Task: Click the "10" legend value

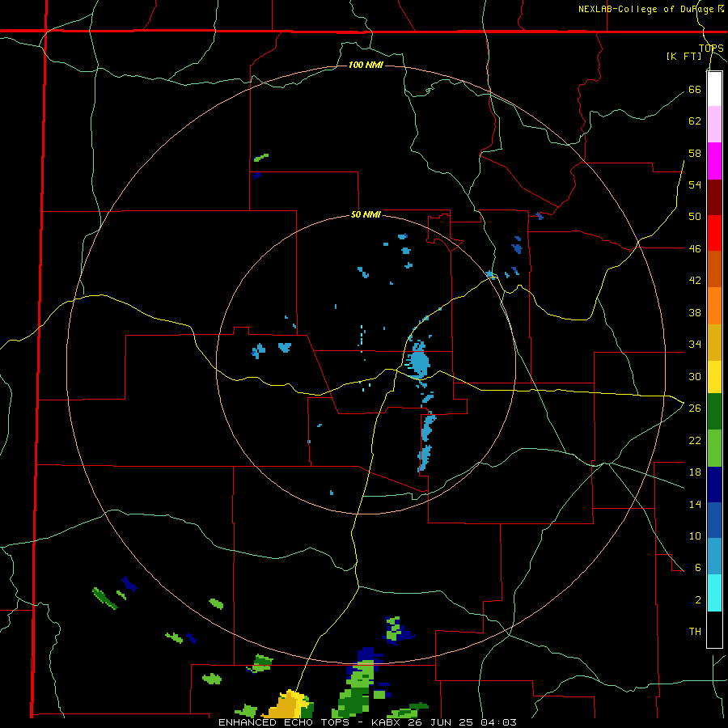Action: (x=695, y=535)
